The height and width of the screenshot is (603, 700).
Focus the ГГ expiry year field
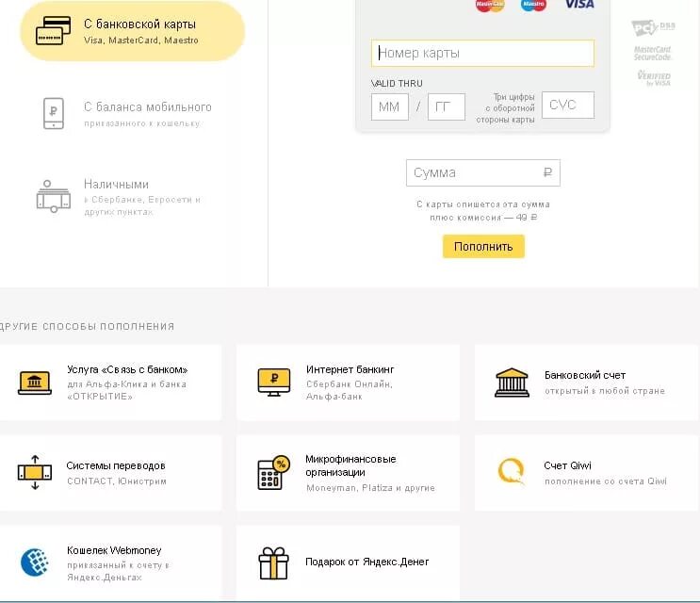point(447,106)
